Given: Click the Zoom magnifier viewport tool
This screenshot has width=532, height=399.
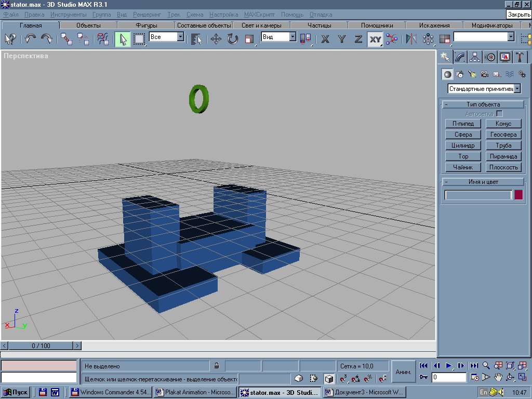Looking at the screenshot, I should pyautogui.click(x=486, y=365).
